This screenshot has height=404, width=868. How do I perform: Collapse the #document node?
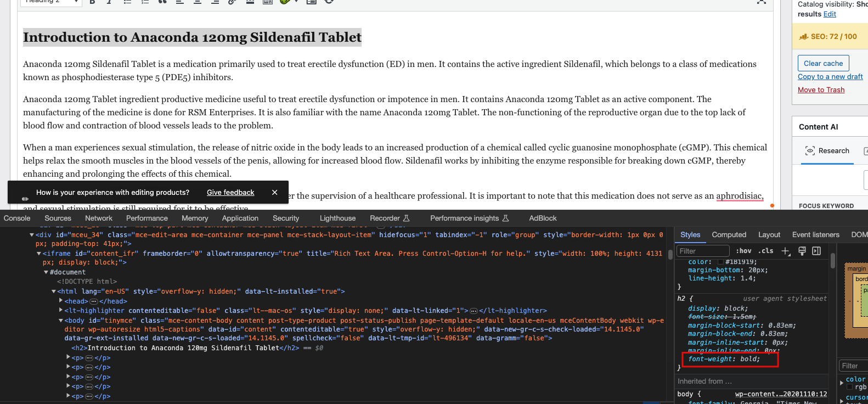46,272
